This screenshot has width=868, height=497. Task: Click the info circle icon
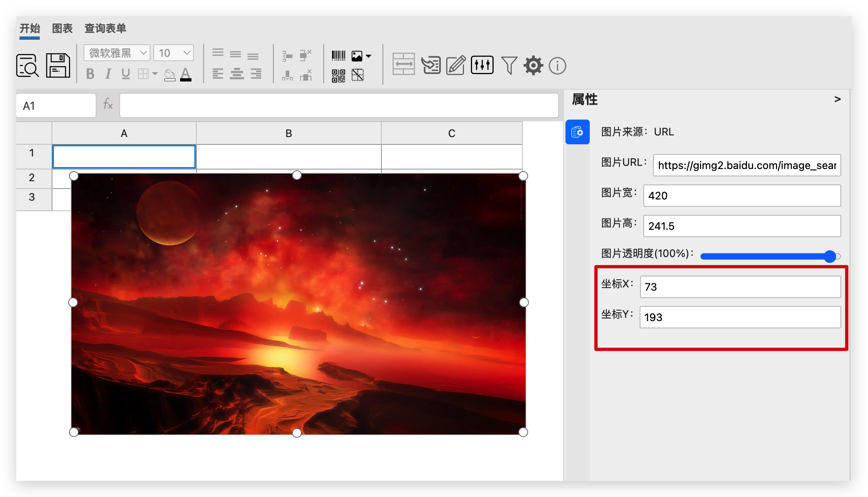[557, 65]
